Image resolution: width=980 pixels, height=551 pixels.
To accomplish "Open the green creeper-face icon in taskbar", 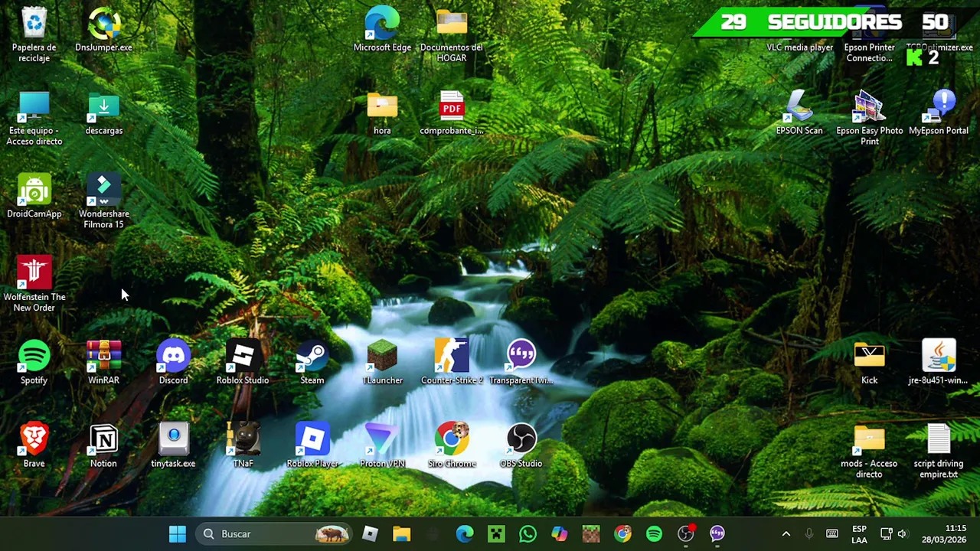I will click(496, 533).
